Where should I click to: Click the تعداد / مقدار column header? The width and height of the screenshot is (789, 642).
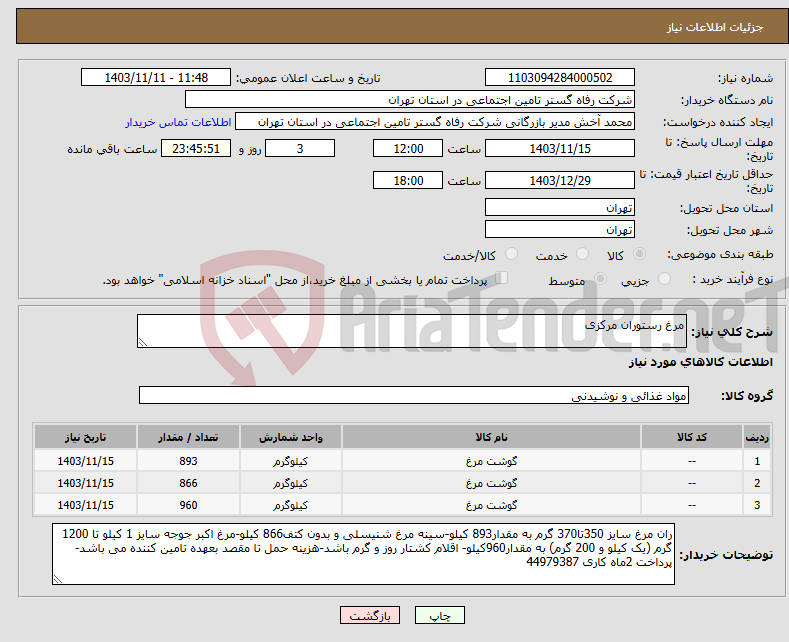pyautogui.click(x=188, y=437)
